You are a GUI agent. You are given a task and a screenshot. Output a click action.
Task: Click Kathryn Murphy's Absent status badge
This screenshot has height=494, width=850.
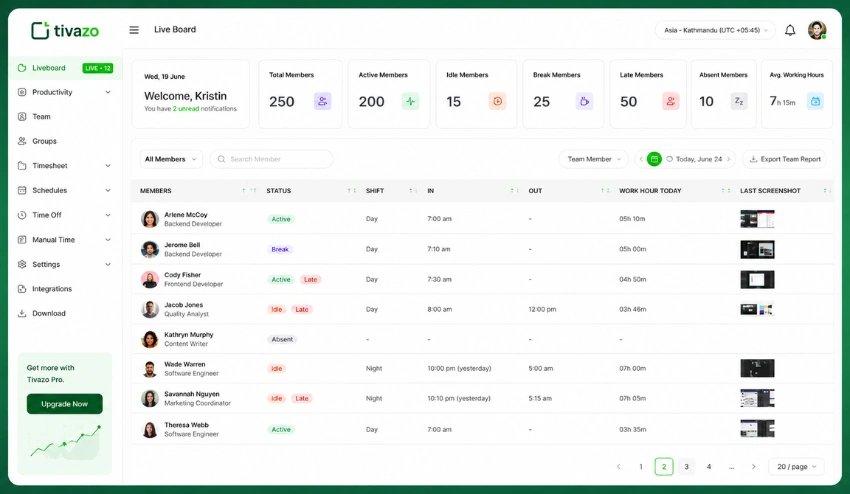[282, 339]
